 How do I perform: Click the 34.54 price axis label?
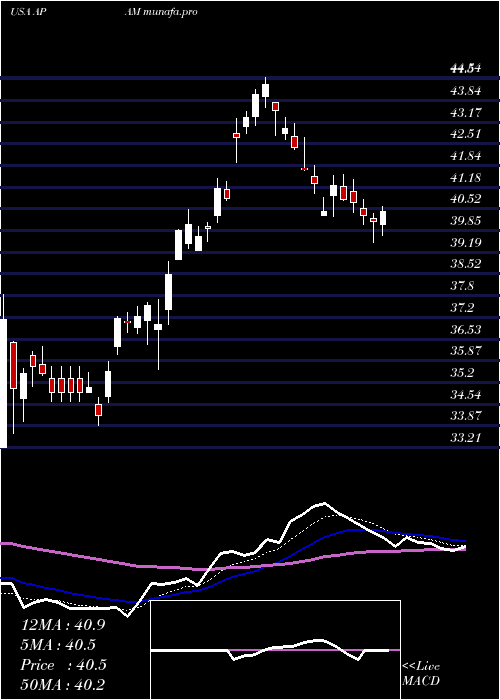point(466,395)
